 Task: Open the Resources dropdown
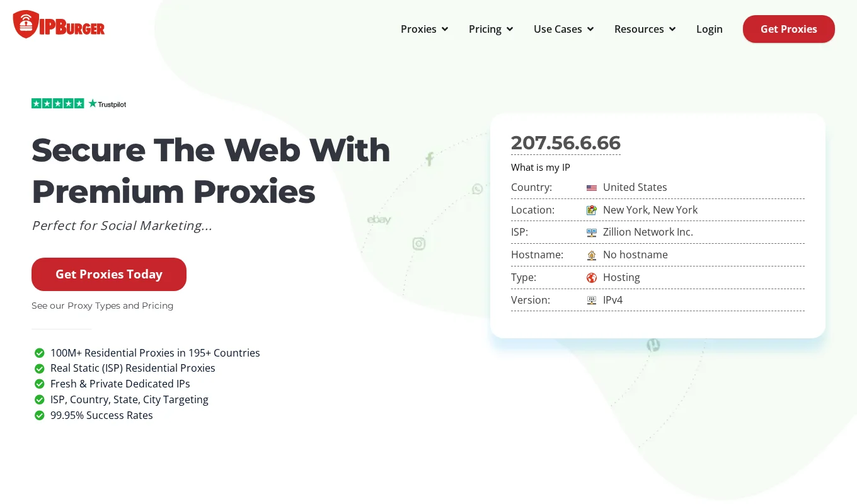(x=645, y=29)
